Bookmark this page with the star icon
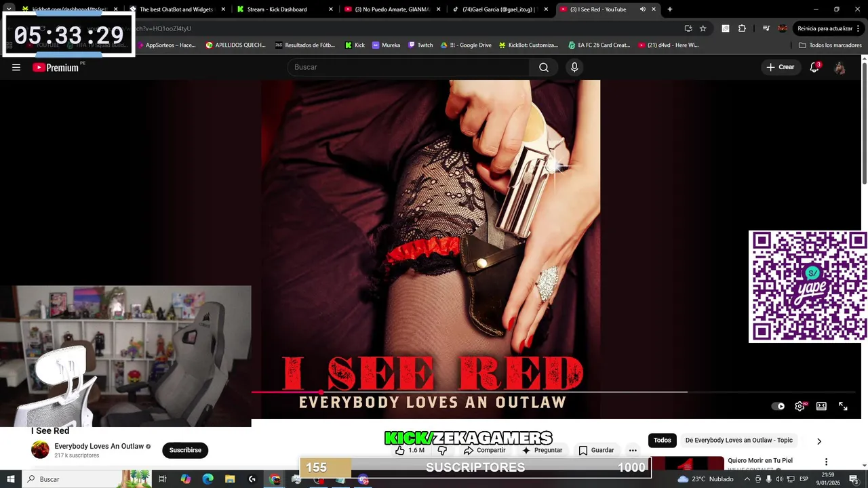This screenshot has width=868, height=488. tap(703, 28)
